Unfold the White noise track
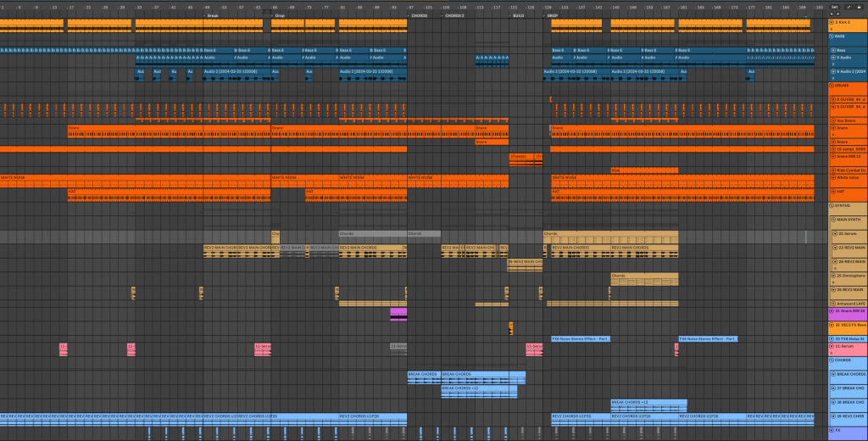The width and height of the screenshot is (868, 441). click(833, 177)
